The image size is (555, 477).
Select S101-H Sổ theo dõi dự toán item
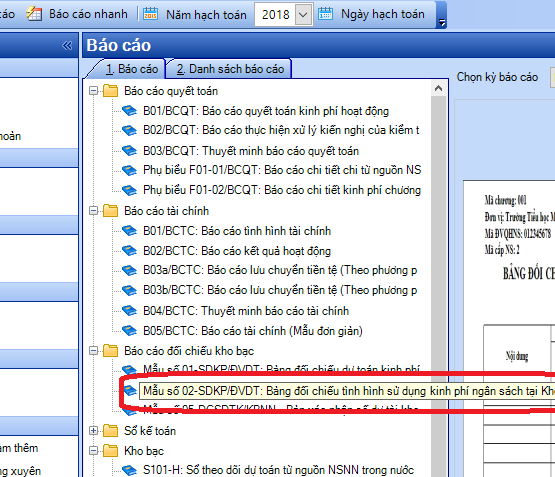pos(278,470)
